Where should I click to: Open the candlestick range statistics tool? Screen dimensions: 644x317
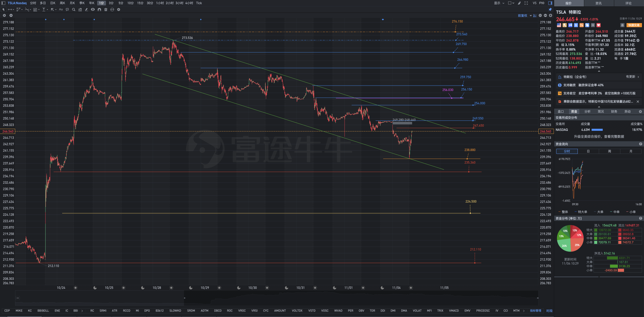point(80,9)
